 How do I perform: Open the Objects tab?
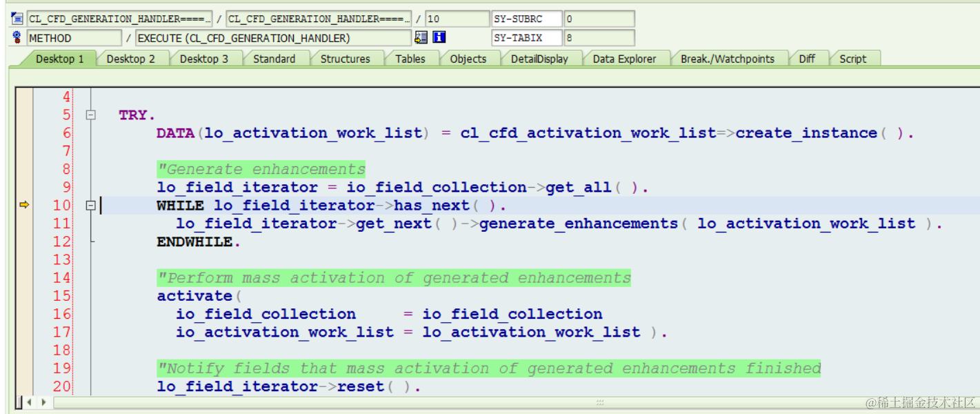468,59
